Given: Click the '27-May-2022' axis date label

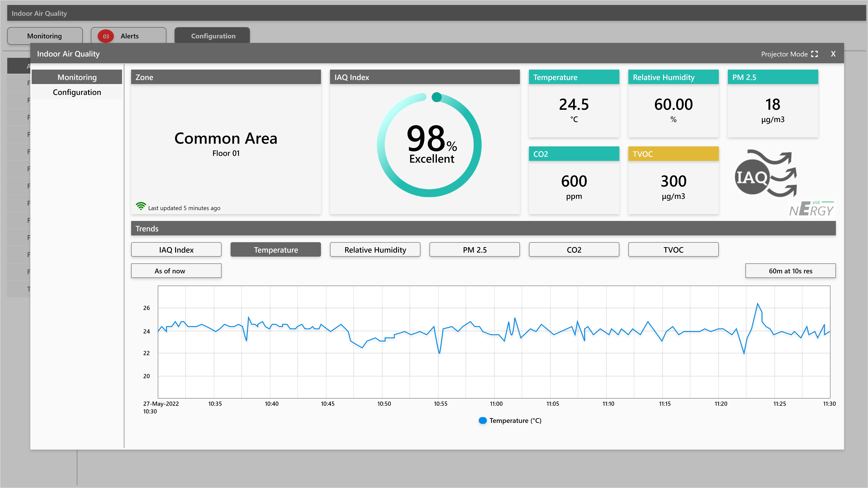Looking at the screenshot, I should (x=161, y=404).
